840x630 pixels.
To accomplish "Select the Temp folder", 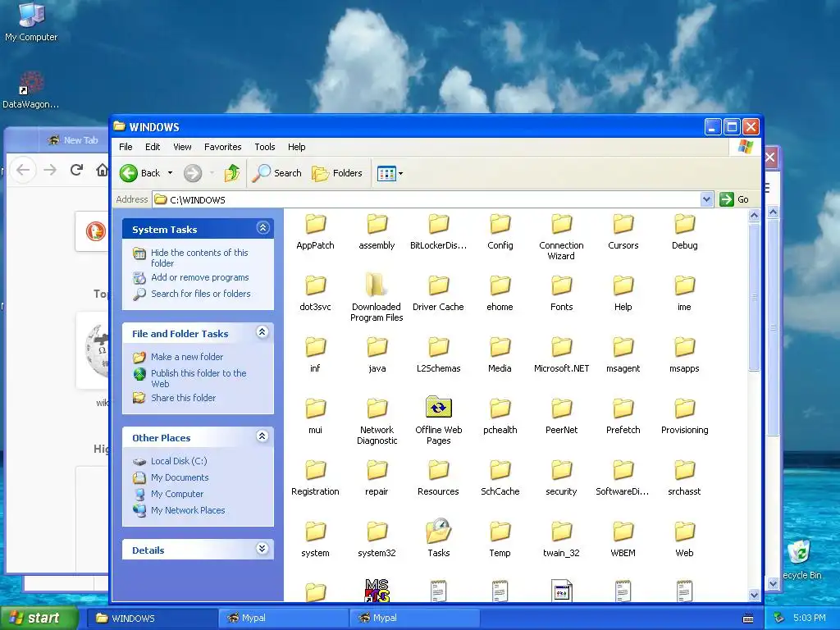I will pos(500,540).
